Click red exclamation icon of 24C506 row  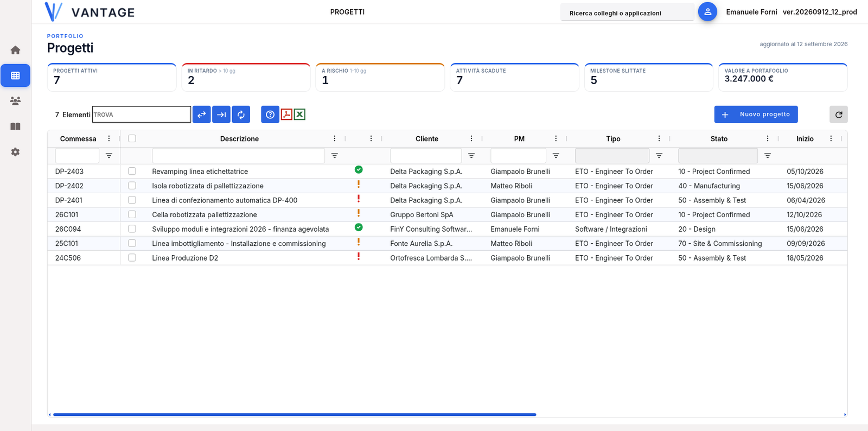pyautogui.click(x=359, y=257)
